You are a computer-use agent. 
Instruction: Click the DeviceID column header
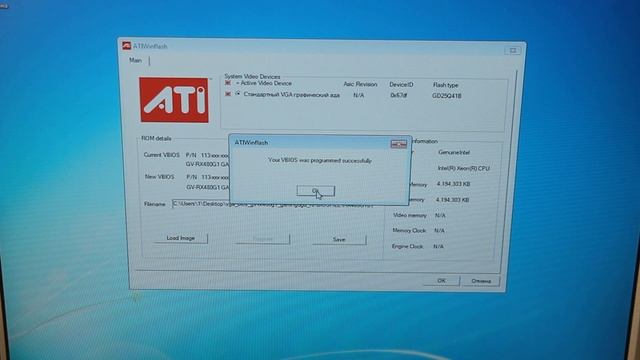pos(401,84)
